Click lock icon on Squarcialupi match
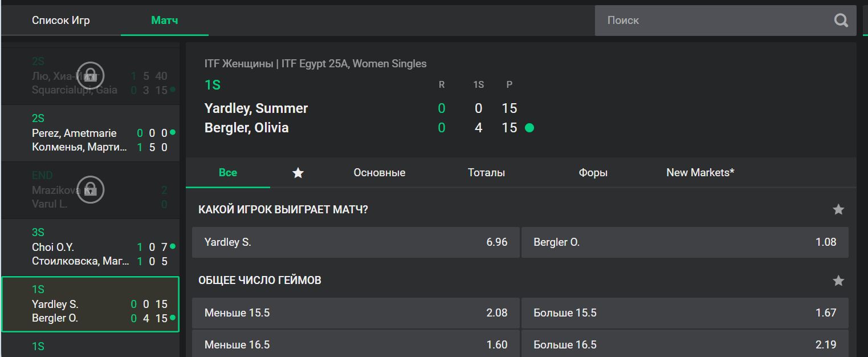The height and width of the screenshot is (357, 868). tap(91, 75)
